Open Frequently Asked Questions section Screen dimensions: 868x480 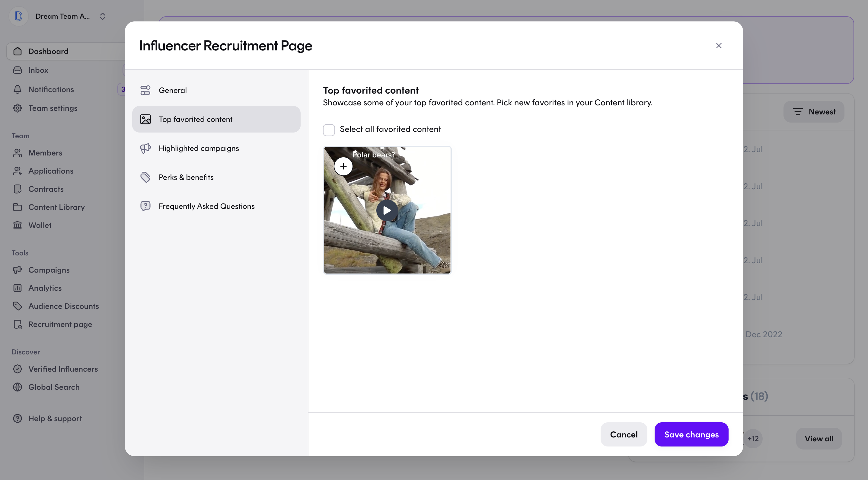point(216,206)
